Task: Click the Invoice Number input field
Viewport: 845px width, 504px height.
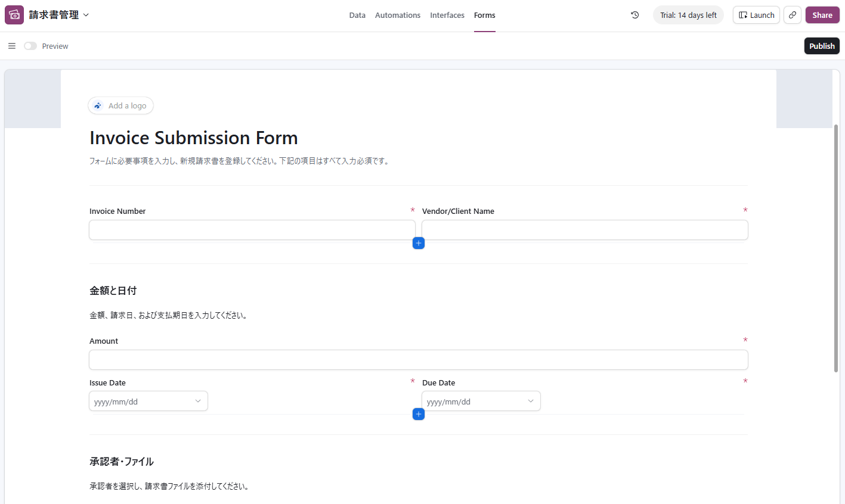Action: tap(252, 230)
